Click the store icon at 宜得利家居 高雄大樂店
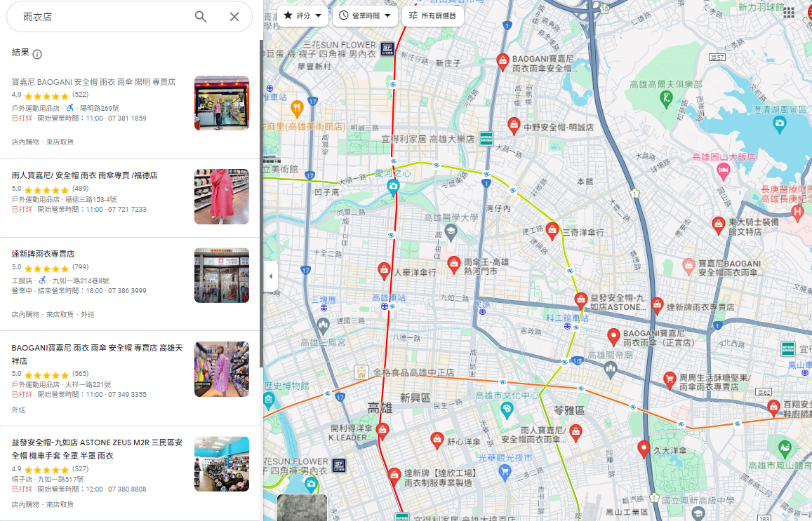The image size is (812, 521). (486, 138)
